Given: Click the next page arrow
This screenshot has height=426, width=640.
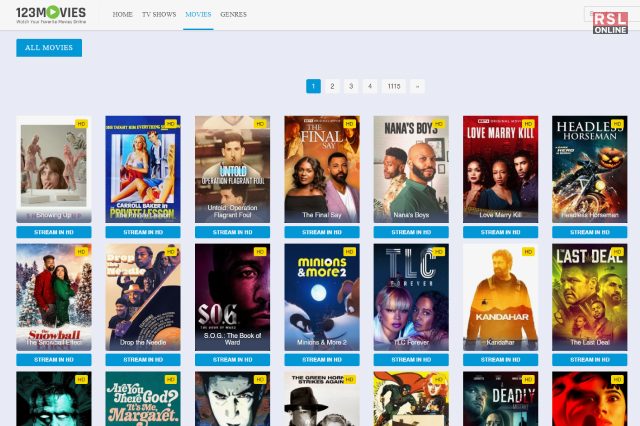Looking at the screenshot, I should pyautogui.click(x=417, y=86).
